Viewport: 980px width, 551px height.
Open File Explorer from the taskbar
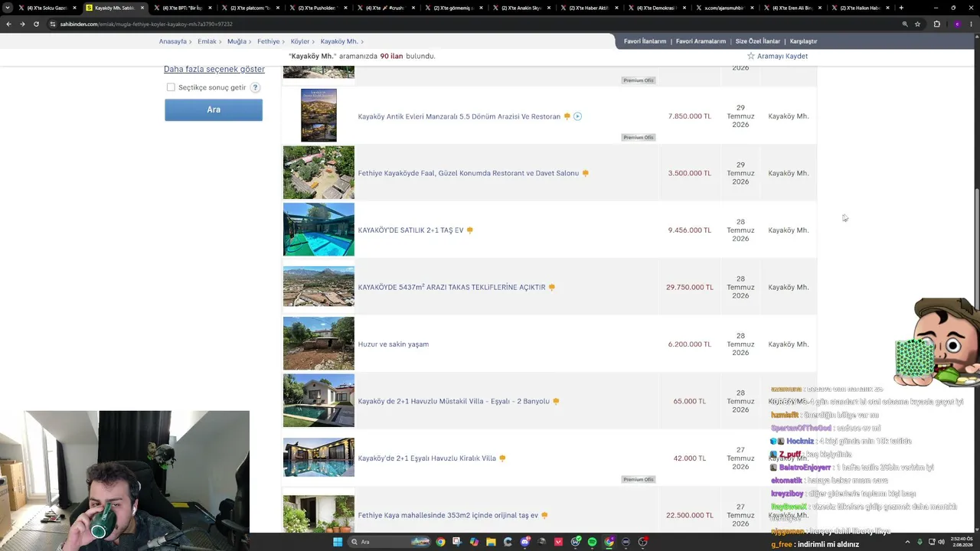pyautogui.click(x=491, y=542)
